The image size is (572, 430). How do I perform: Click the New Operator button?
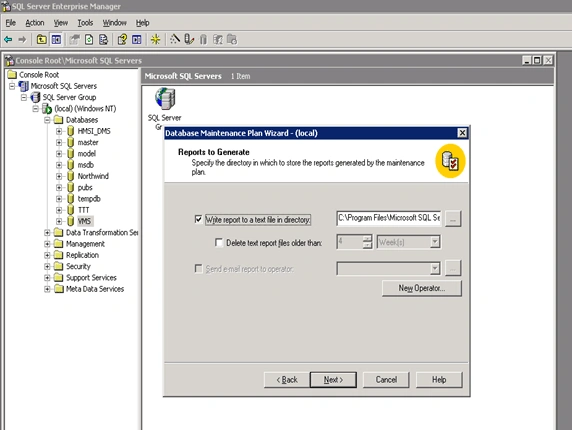click(422, 288)
